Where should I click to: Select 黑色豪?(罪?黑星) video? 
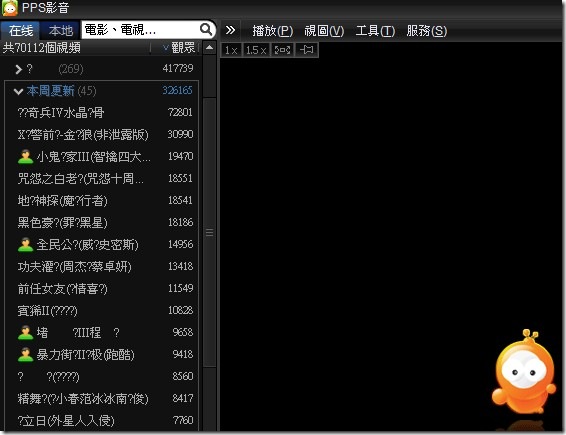[x=62, y=223]
